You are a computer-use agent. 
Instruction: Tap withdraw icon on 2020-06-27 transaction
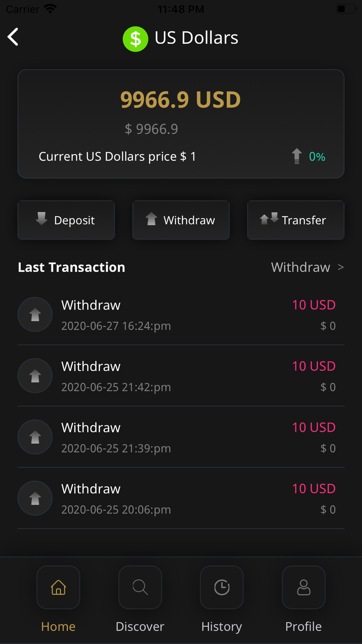[x=35, y=314]
